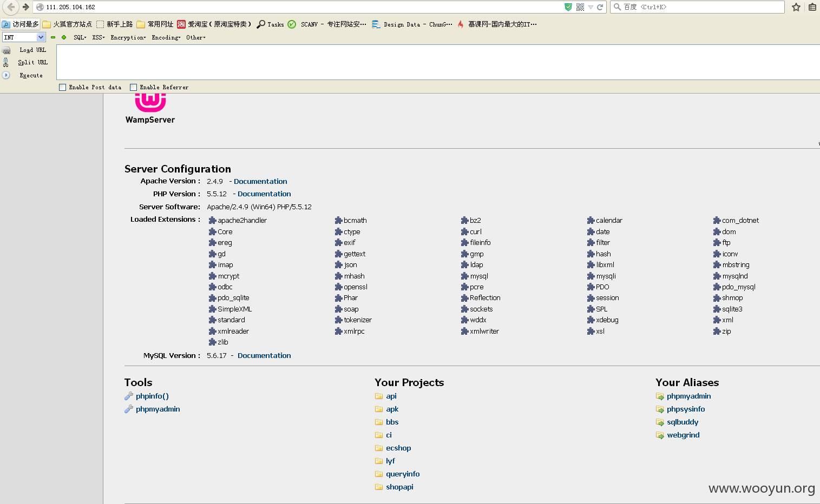
Task: Open the 火狐官方站点 bookmark folder
Action: coord(67,24)
